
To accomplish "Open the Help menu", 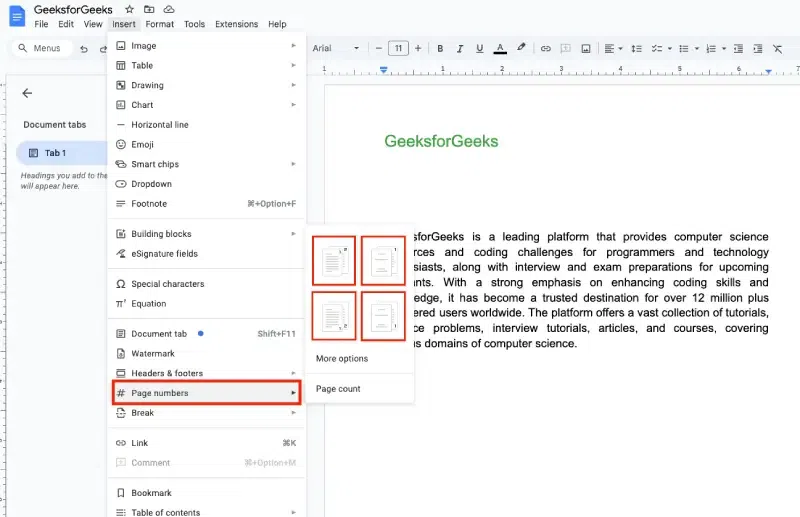I will coord(277,24).
